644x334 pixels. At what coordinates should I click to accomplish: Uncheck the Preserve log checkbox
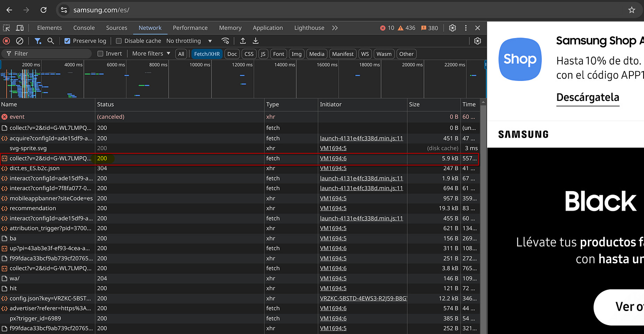[68, 41]
